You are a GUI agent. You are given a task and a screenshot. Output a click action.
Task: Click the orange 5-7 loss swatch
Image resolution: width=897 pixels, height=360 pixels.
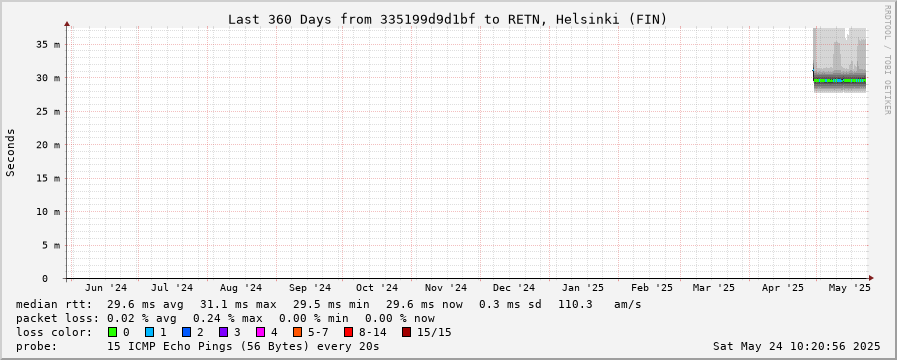pyautogui.click(x=297, y=332)
